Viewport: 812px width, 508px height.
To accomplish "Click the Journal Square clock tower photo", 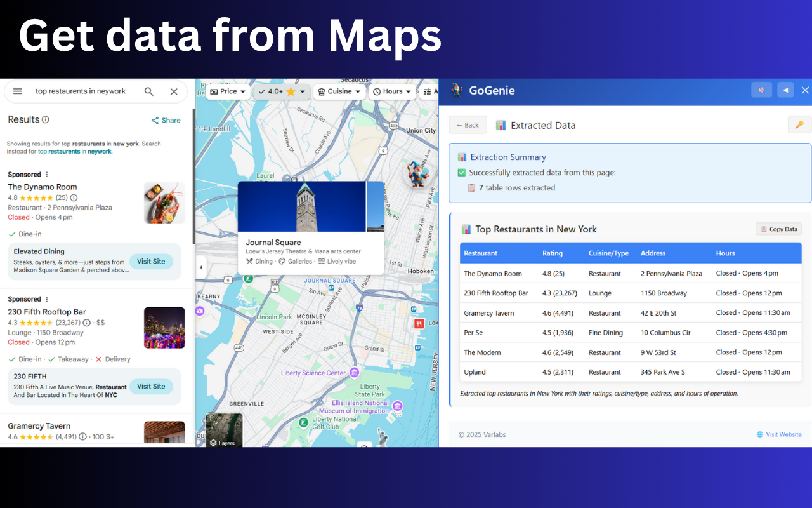I will click(x=302, y=207).
